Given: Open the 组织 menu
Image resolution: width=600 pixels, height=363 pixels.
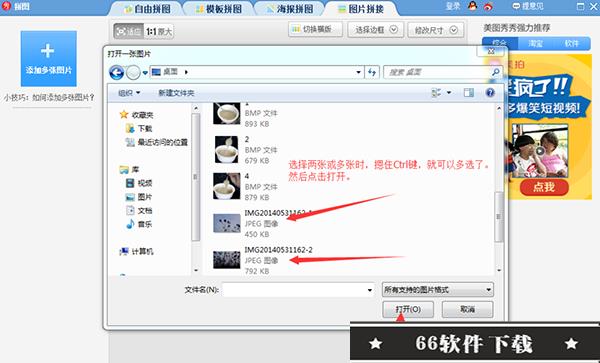Looking at the screenshot, I should click(x=129, y=93).
